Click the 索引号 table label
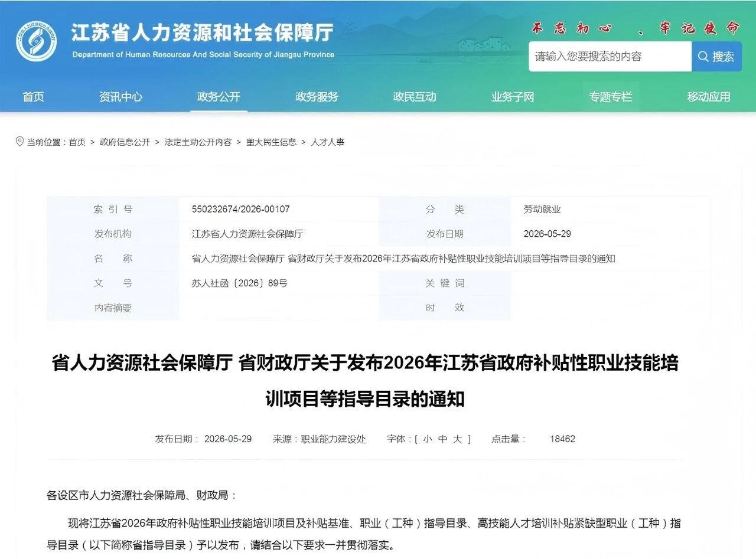This screenshot has height=559, width=756. pyautogui.click(x=113, y=210)
